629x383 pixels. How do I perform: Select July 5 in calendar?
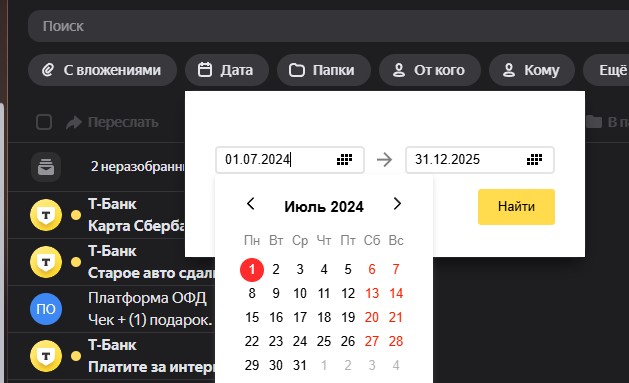pos(348,270)
